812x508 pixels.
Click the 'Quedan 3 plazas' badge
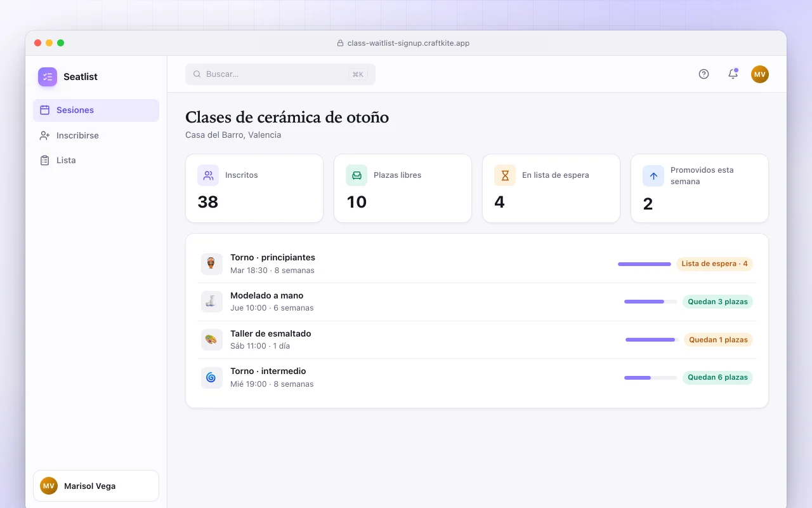(717, 302)
